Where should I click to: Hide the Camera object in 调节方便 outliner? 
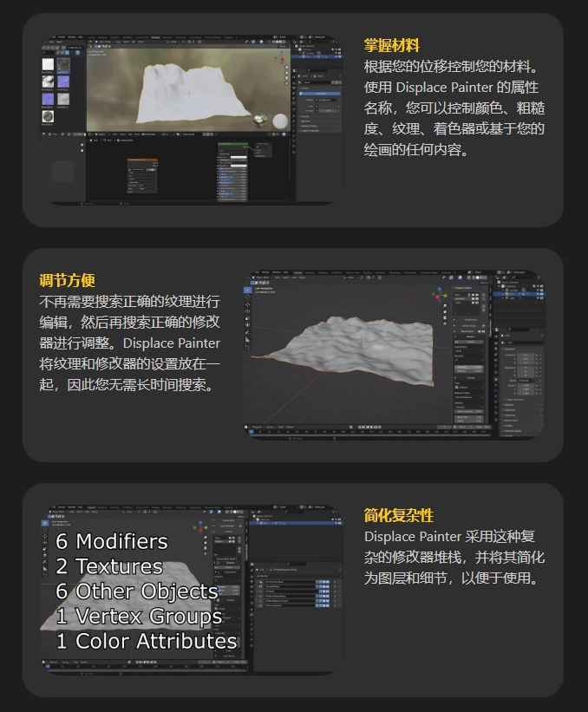pos(537,290)
